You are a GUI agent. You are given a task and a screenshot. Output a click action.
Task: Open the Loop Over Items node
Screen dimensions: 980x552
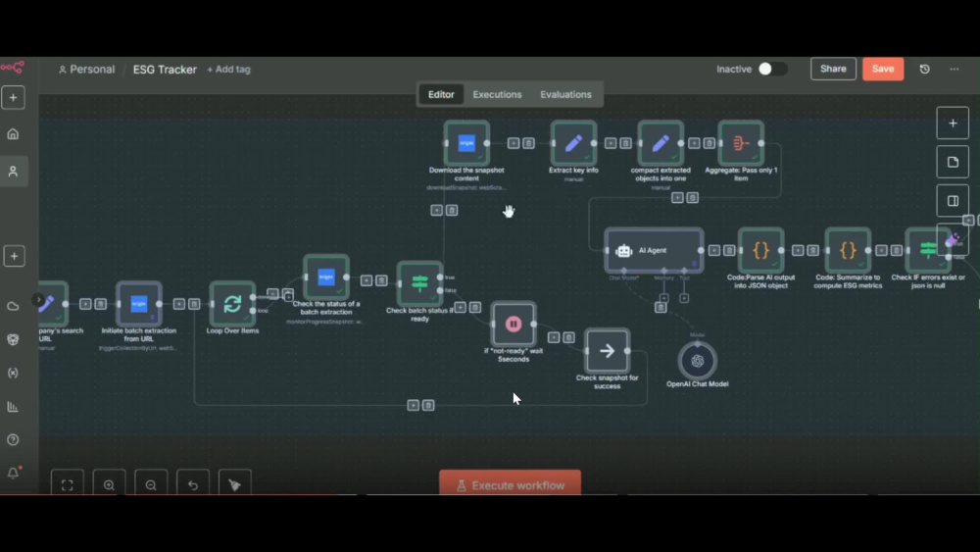232,304
